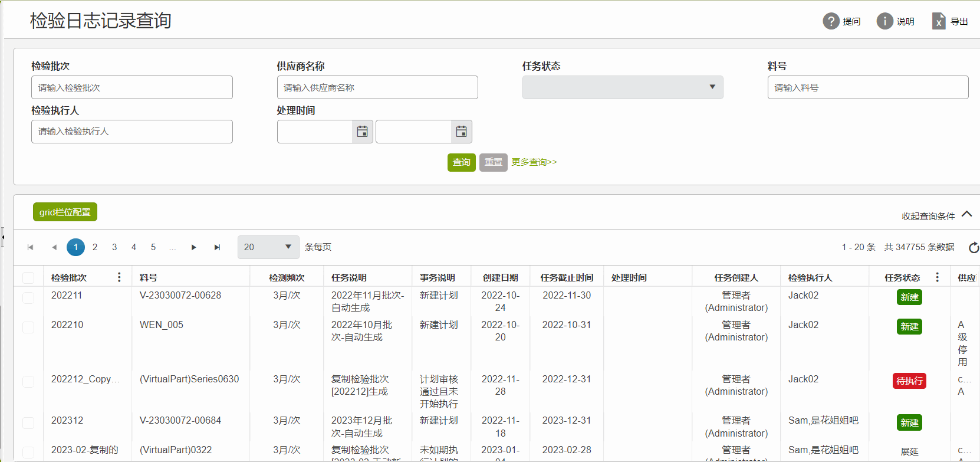Select current page 1 button
The image size is (980, 462).
pyautogui.click(x=75, y=247)
